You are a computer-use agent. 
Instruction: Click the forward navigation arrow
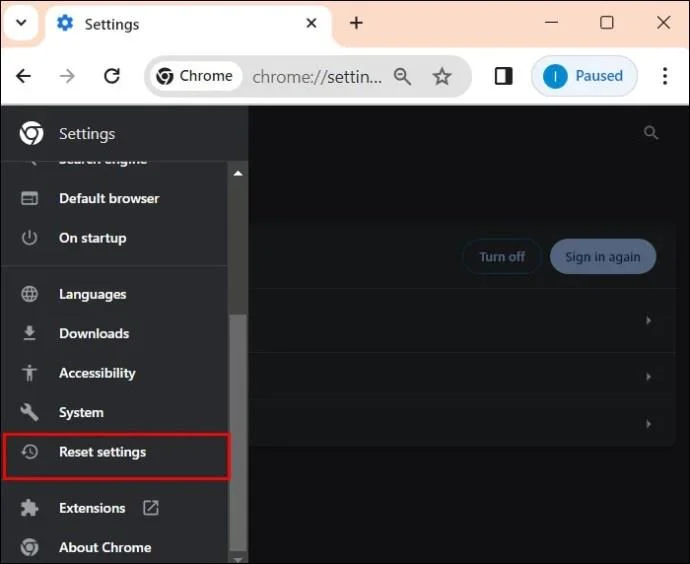pos(67,76)
